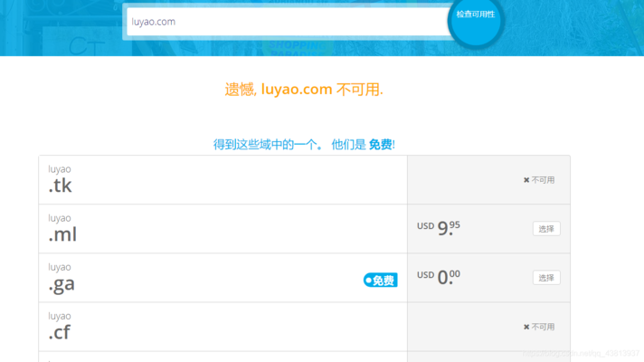Viewport: 644px width, 362px height.
Task: Select the free luyao.ga domain with 选择
Action: pos(546,278)
